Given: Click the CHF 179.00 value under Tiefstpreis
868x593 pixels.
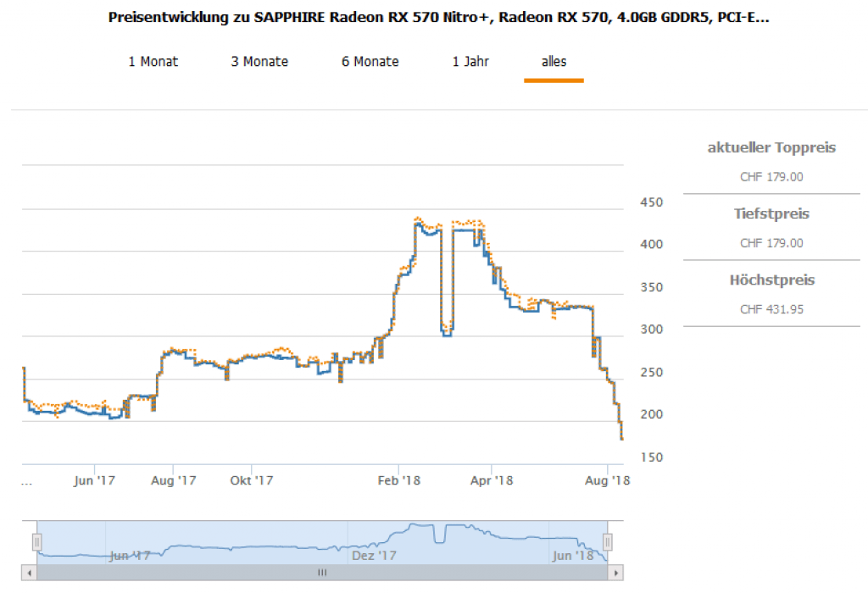Looking at the screenshot, I should click(x=771, y=243).
